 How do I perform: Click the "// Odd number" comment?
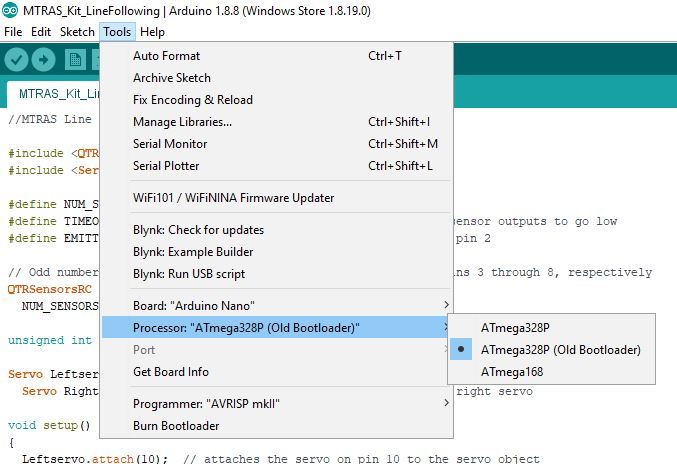click(54, 272)
